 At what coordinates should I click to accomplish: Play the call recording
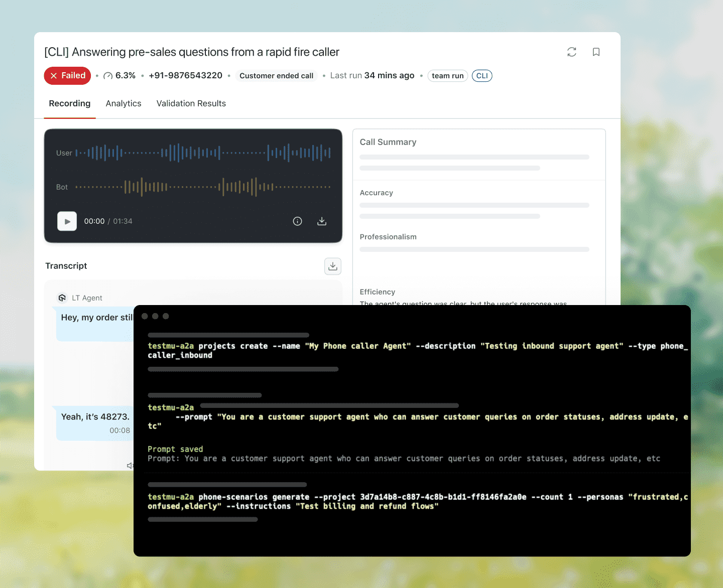coord(67,221)
